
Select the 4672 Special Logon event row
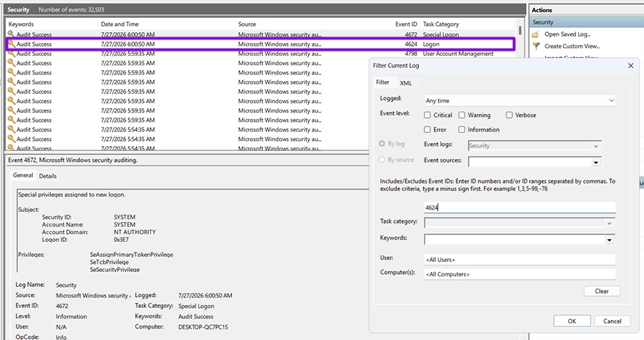(260, 34)
